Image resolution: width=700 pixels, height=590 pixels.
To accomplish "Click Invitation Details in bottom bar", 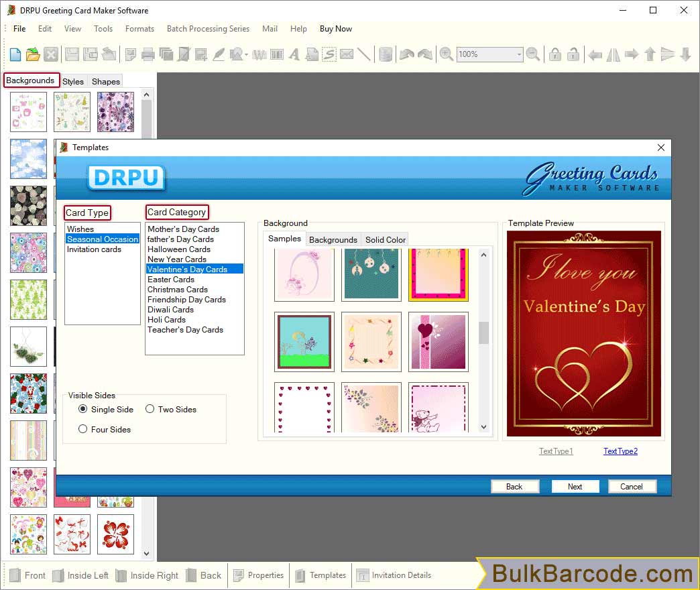I will point(394,575).
